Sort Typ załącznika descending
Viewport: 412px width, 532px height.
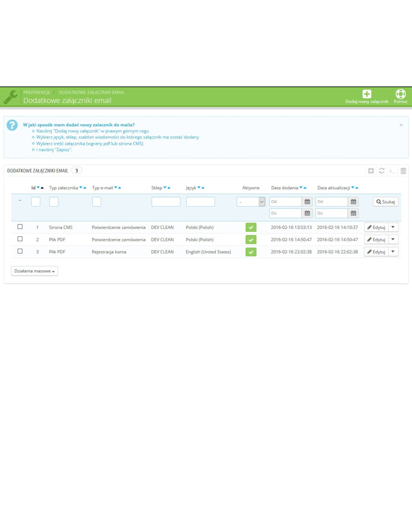point(81,188)
